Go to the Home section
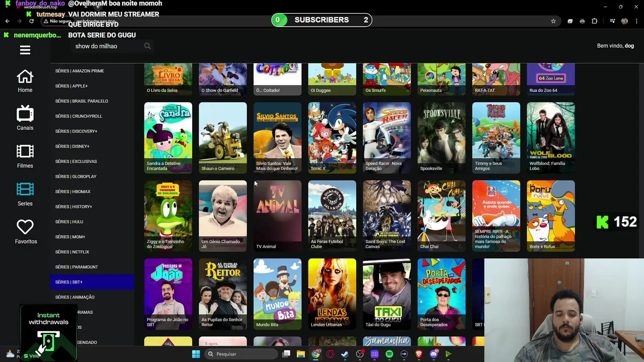The width and height of the screenshot is (644, 362). coord(25,81)
